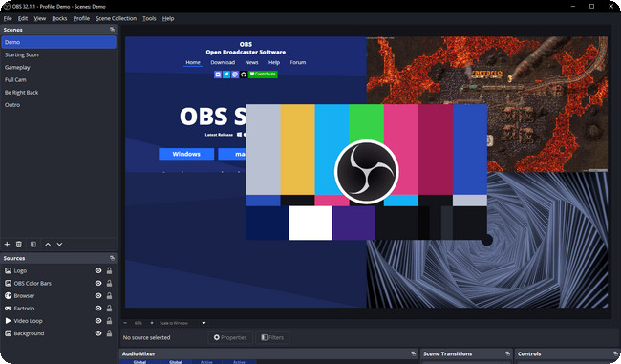Screen dimensions: 621x364
Task: Open the Docks menu
Action: 59,18
